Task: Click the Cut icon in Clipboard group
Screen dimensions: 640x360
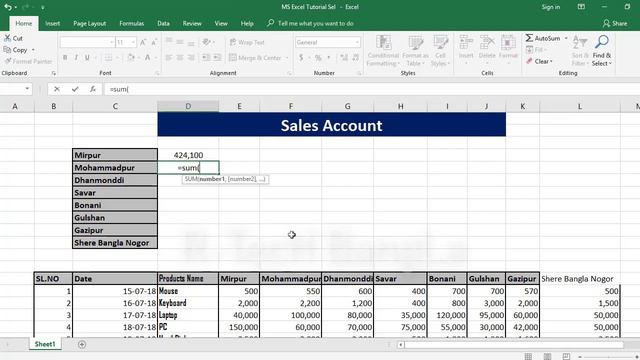Action: tap(7, 38)
